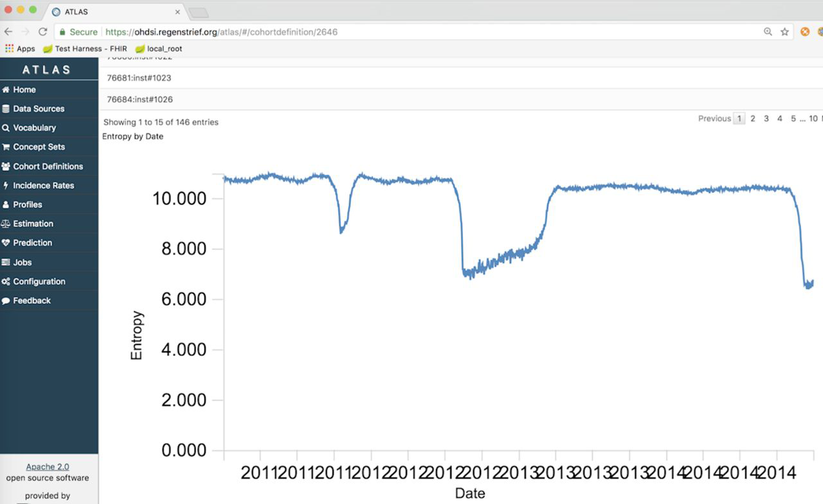Click the Home house icon in sidebar

[6, 90]
